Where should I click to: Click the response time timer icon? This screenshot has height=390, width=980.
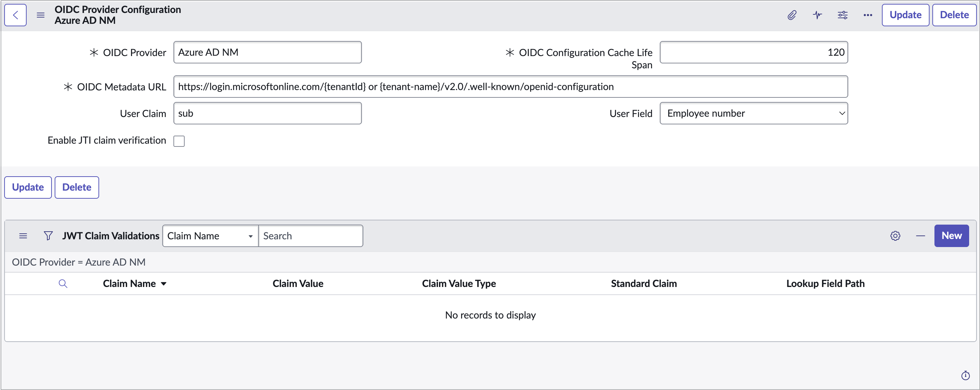[x=965, y=376]
